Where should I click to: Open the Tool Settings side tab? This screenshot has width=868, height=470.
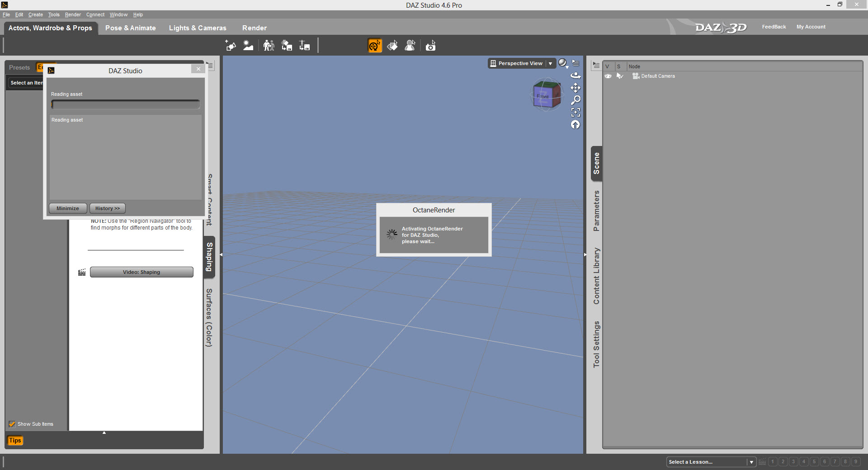coord(596,344)
